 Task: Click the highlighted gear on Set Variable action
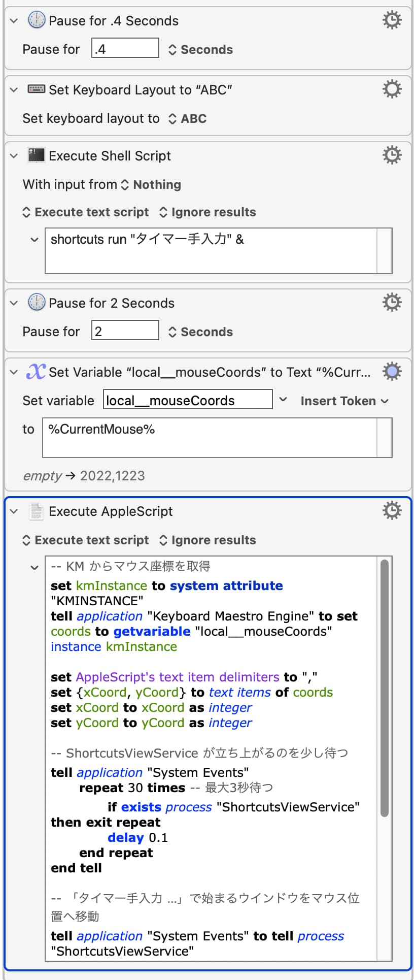click(392, 372)
